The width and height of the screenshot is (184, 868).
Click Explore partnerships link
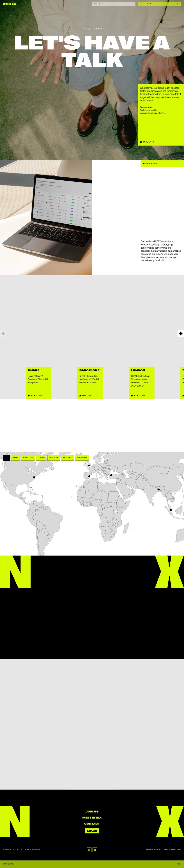[149, 110]
